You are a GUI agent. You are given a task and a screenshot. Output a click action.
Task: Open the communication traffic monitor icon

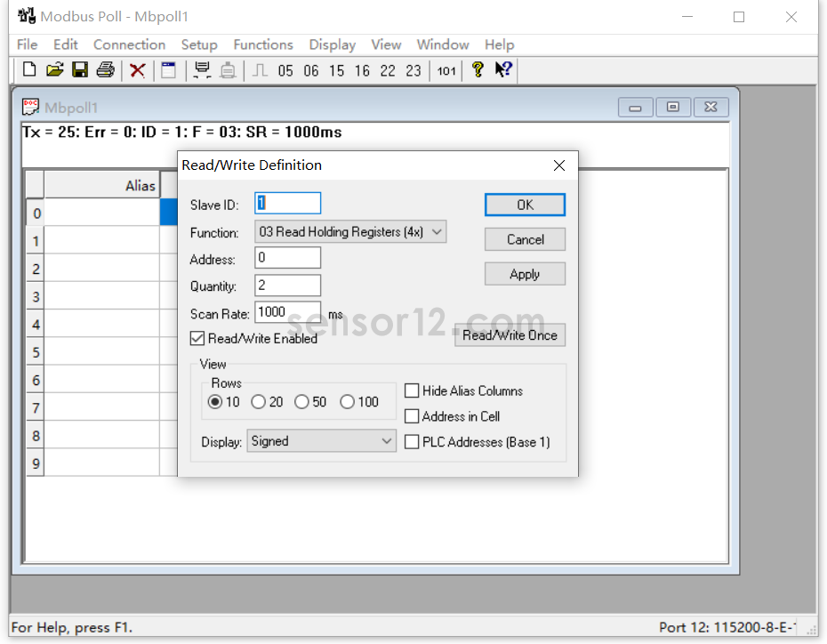202,70
